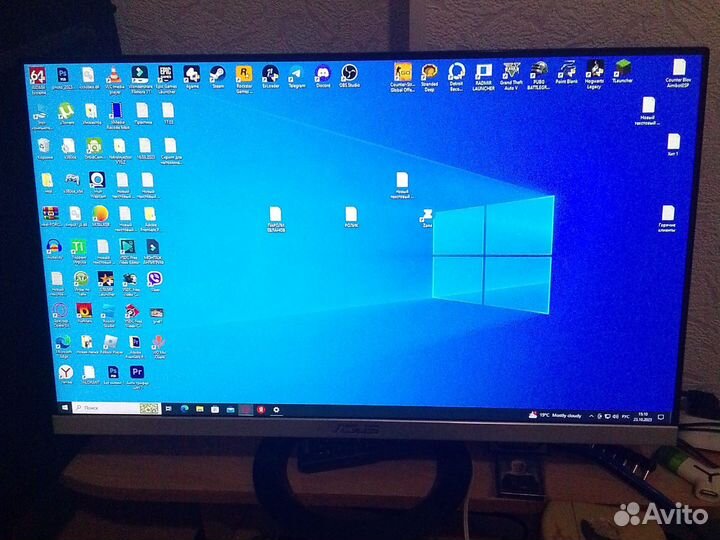Launch RADMIR LAUNCHER shortcut
720x540 pixels.
[484, 76]
